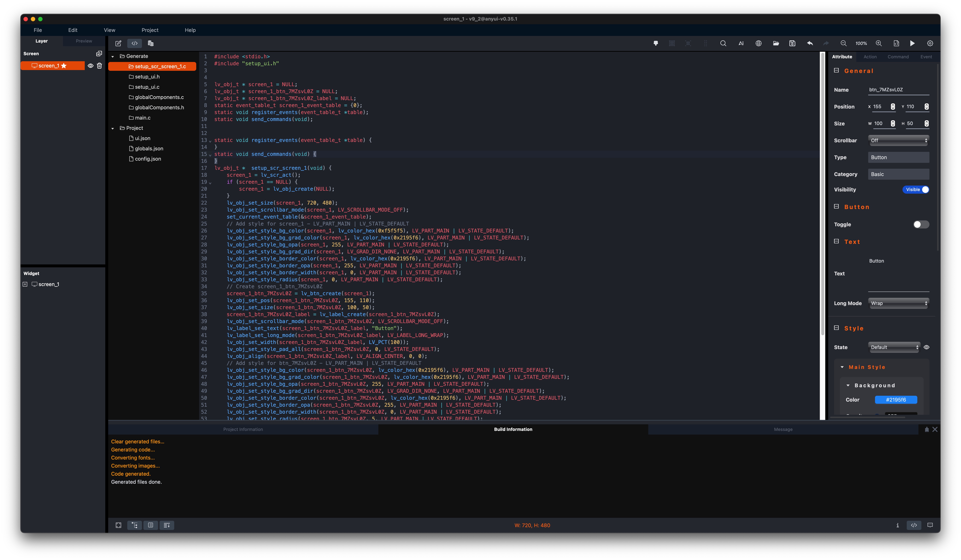This screenshot has width=961, height=560.
Task: Click the globe language icon
Action: pyautogui.click(x=759, y=43)
